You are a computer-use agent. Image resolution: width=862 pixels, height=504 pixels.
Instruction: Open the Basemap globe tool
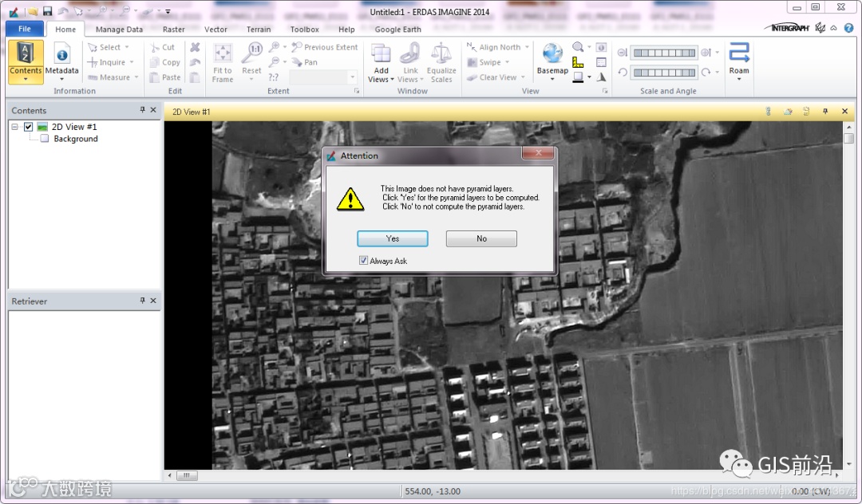[x=552, y=61]
